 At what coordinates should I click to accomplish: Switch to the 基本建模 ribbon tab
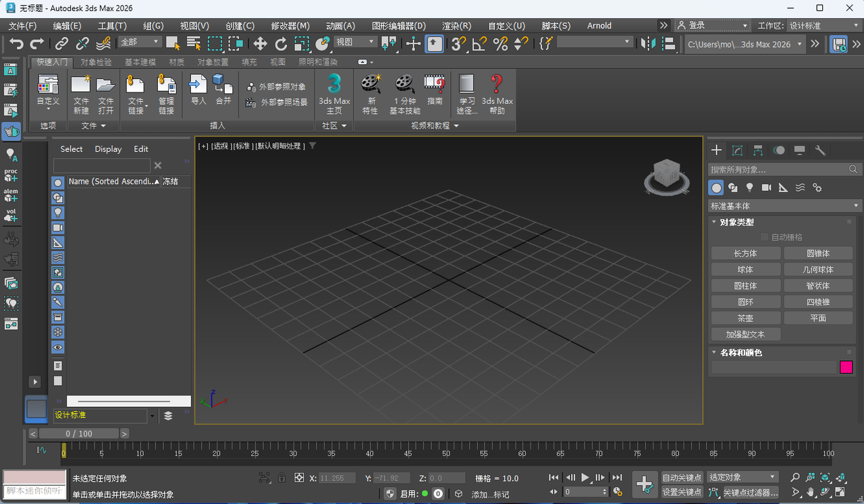(x=140, y=62)
